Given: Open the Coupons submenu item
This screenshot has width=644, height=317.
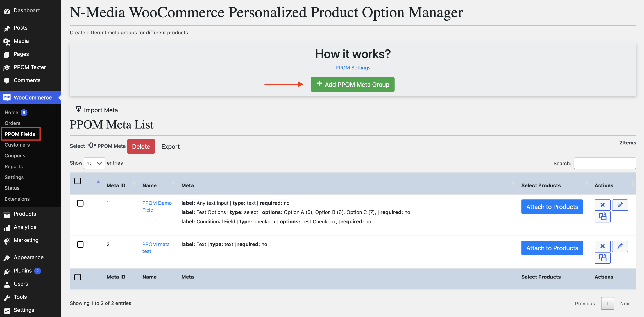Looking at the screenshot, I should tap(15, 156).
